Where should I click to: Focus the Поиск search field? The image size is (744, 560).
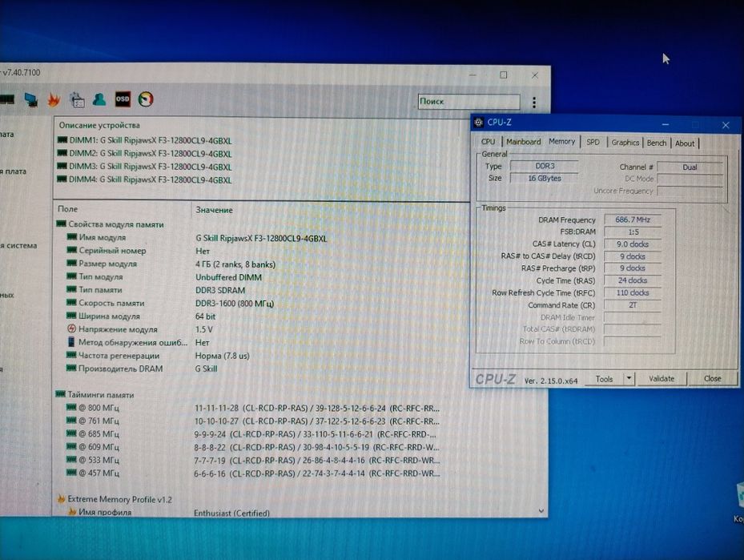pyautogui.click(x=469, y=102)
